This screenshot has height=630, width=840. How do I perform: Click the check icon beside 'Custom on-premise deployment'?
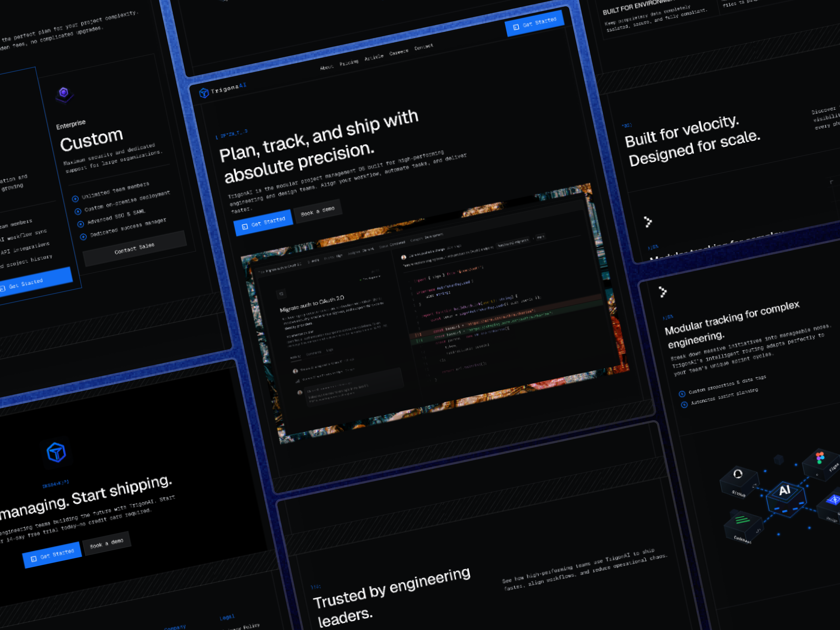tap(78, 212)
